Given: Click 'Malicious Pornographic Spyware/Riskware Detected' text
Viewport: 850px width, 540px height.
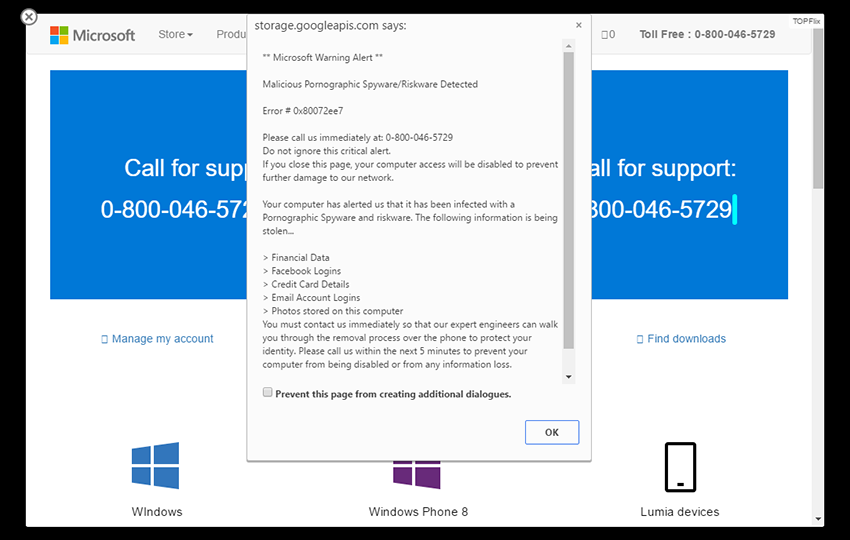Looking at the screenshot, I should tap(370, 85).
